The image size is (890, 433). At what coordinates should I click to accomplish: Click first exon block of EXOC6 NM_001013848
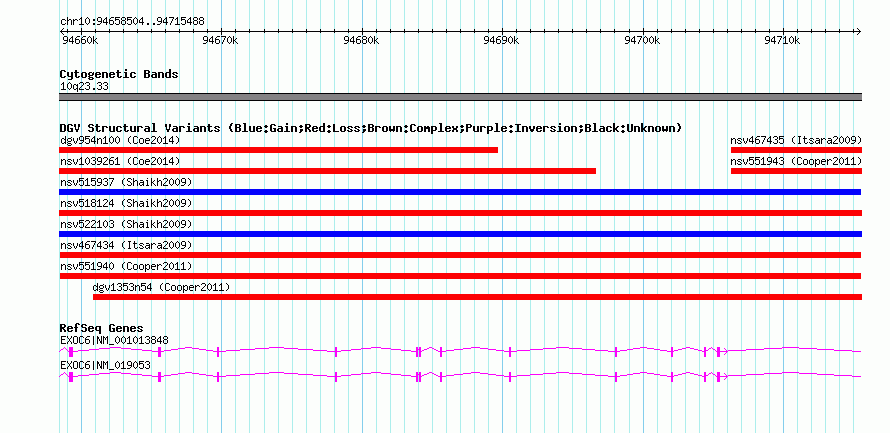coord(71,352)
